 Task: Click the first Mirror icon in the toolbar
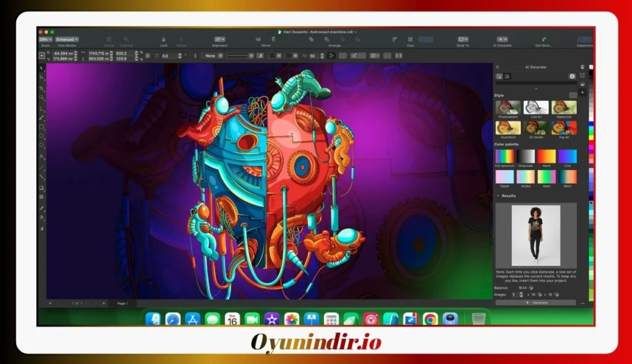pos(258,39)
